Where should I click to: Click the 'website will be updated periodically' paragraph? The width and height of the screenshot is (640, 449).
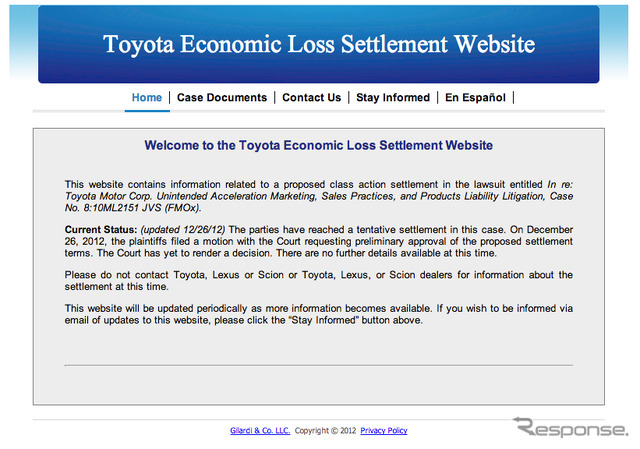[318, 314]
